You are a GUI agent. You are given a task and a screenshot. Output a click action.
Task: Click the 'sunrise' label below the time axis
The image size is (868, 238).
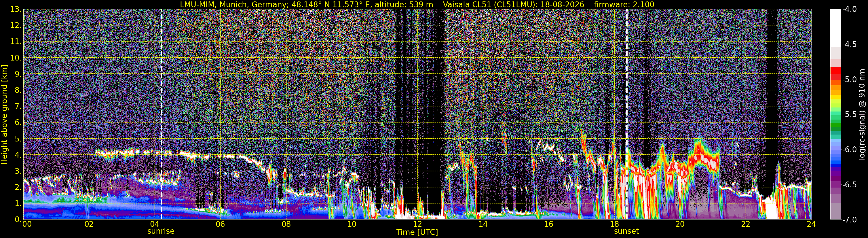(x=161, y=231)
